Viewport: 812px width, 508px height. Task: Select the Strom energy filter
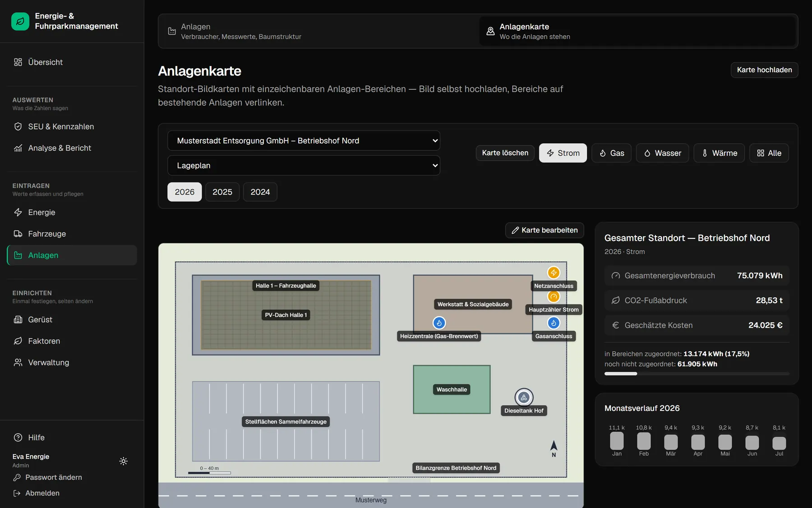point(563,153)
